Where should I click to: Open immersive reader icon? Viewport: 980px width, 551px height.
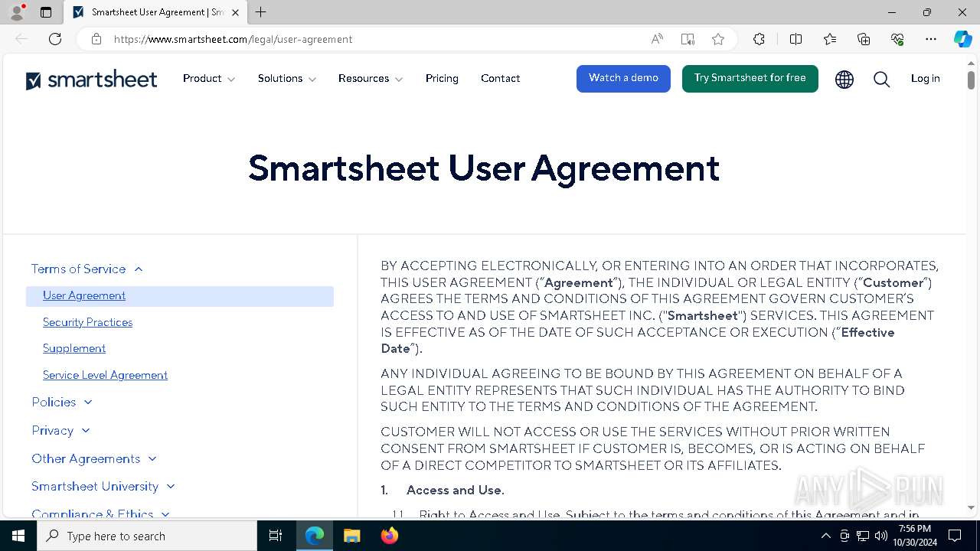click(688, 39)
